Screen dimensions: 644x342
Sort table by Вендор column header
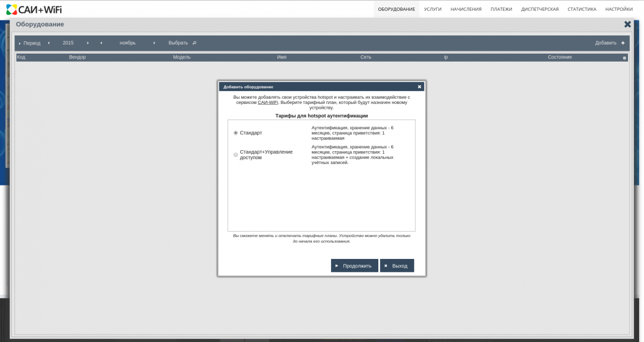[77, 57]
